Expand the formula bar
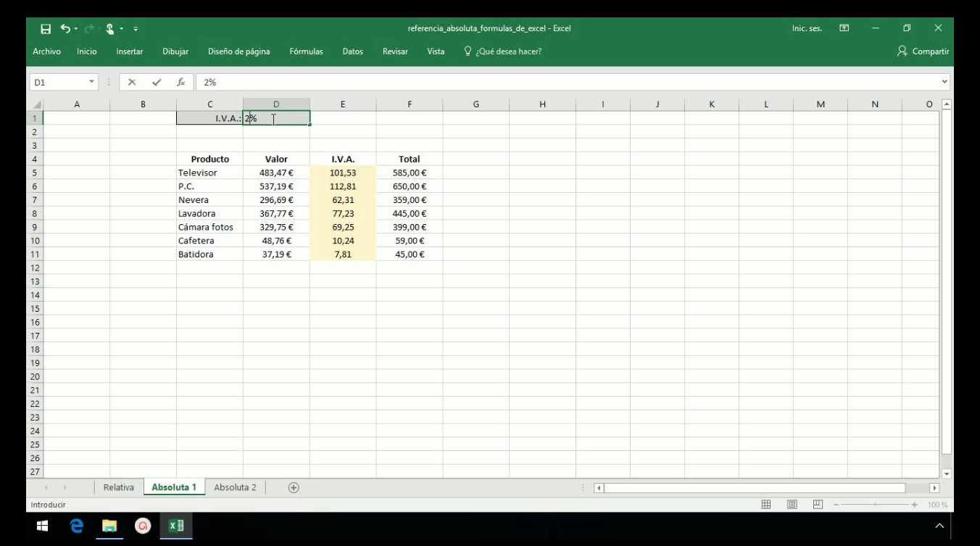The height and width of the screenshot is (546, 980). pos(944,83)
